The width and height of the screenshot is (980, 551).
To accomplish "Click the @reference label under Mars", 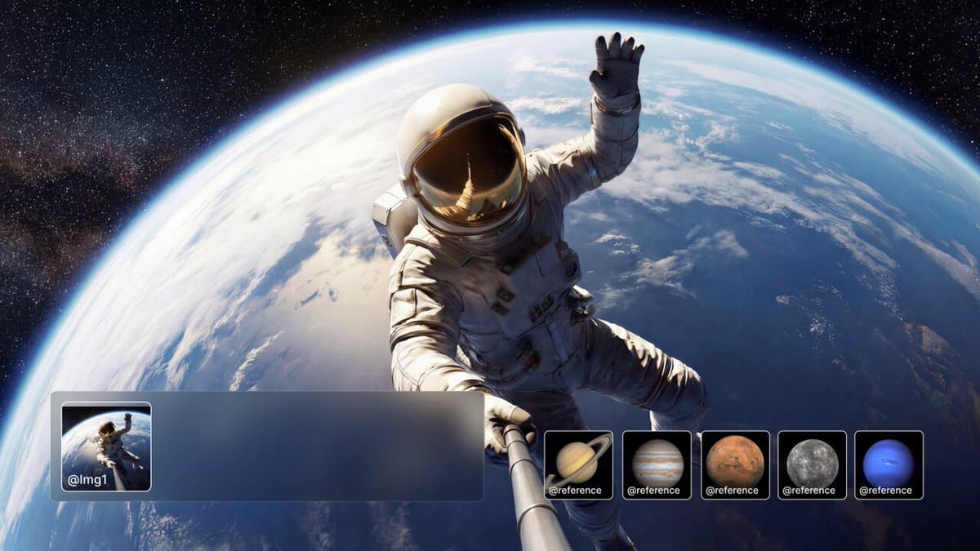I will tap(732, 491).
